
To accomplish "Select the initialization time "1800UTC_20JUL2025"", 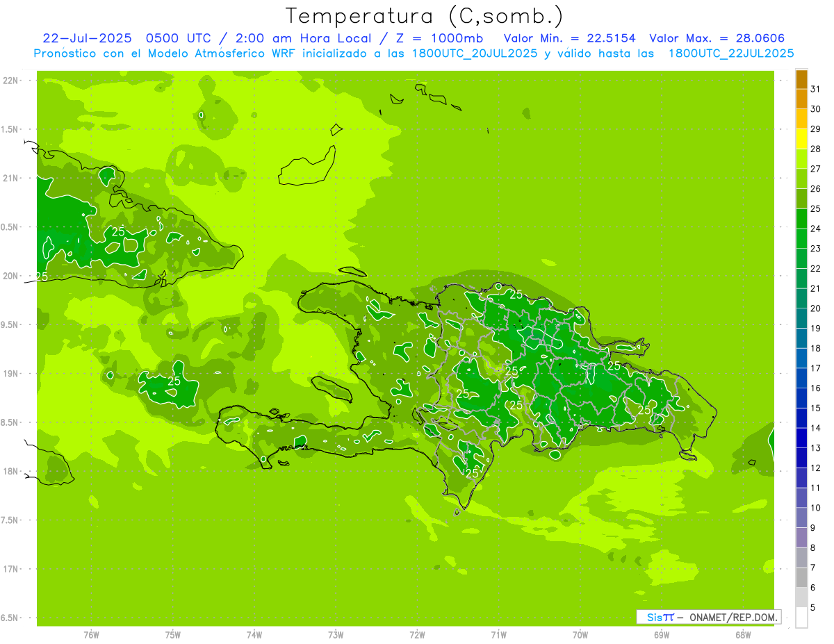I will tap(471, 53).
